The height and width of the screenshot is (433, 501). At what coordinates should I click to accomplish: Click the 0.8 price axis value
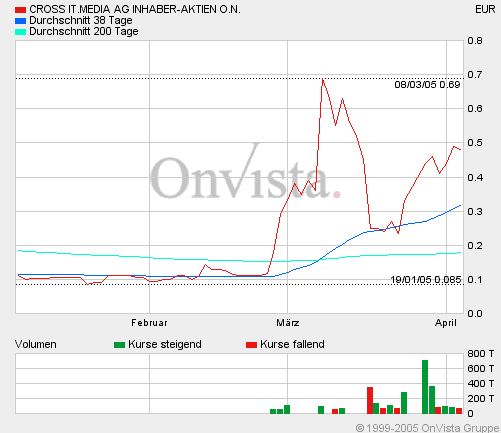point(475,41)
